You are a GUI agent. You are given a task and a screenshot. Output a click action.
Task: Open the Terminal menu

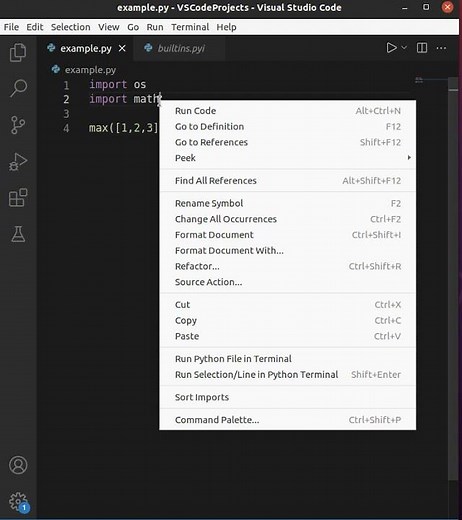tap(190, 27)
